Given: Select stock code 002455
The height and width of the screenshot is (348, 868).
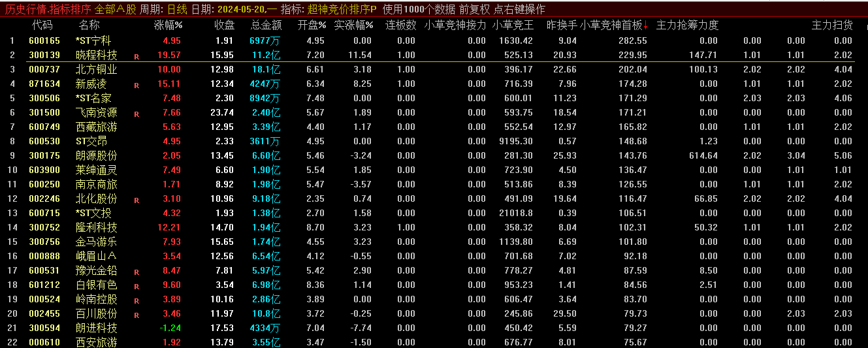Looking at the screenshot, I should (44, 313).
